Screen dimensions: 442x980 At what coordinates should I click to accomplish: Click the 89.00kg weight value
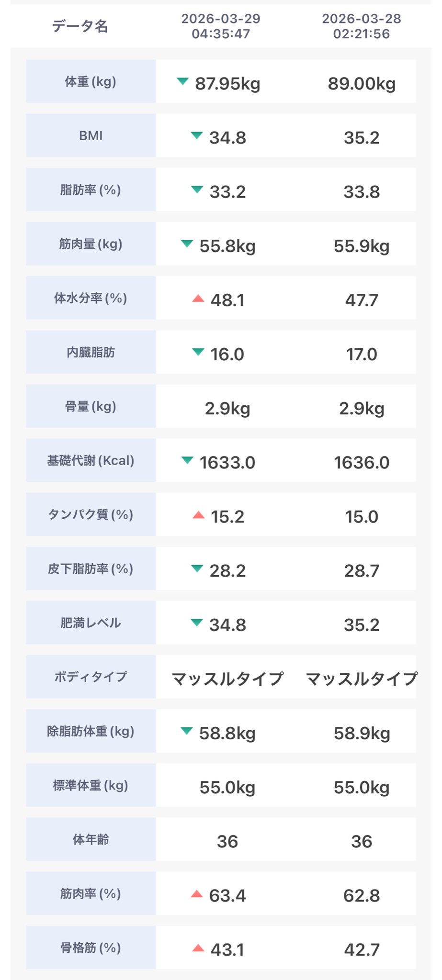362,84
